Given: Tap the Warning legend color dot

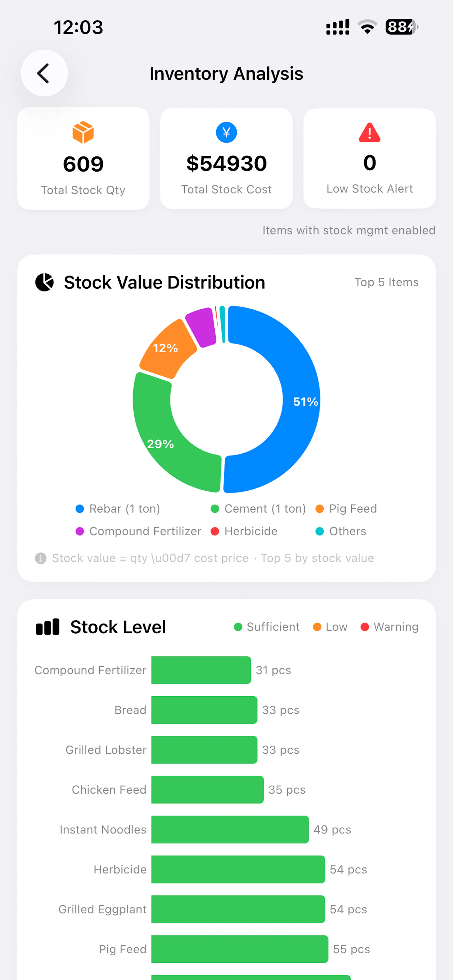Looking at the screenshot, I should tap(365, 627).
